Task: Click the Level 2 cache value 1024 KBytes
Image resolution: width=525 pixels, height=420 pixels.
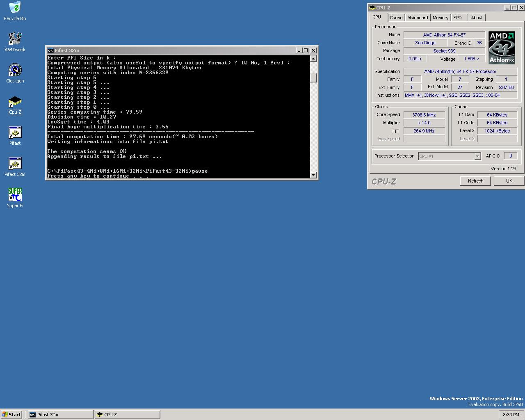Action: (497, 131)
